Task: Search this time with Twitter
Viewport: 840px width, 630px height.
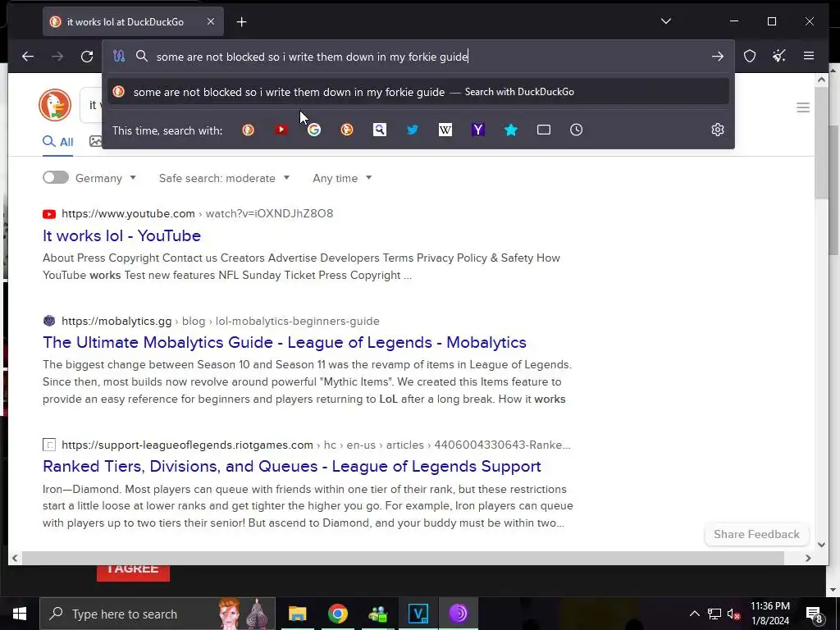Action: coord(413,130)
